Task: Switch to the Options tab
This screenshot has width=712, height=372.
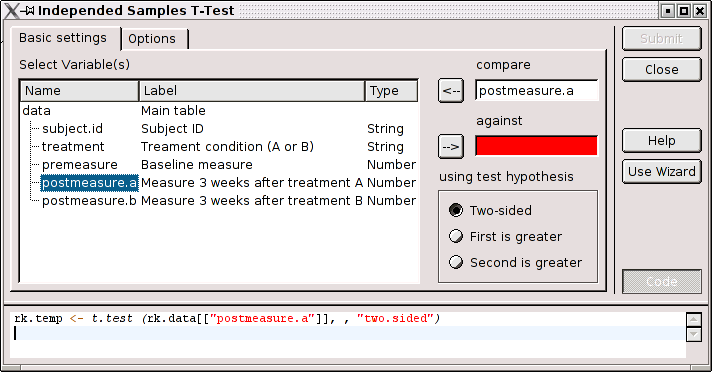Action: coord(152,39)
